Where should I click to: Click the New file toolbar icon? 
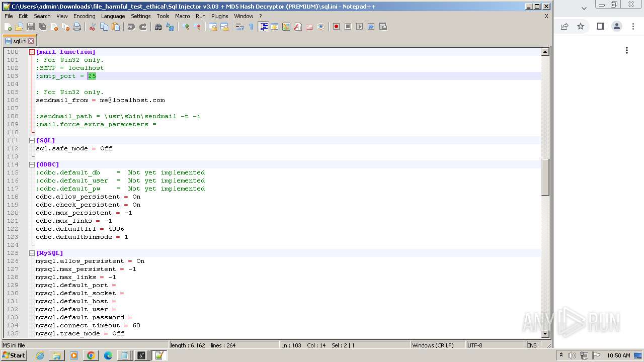coord(8,27)
